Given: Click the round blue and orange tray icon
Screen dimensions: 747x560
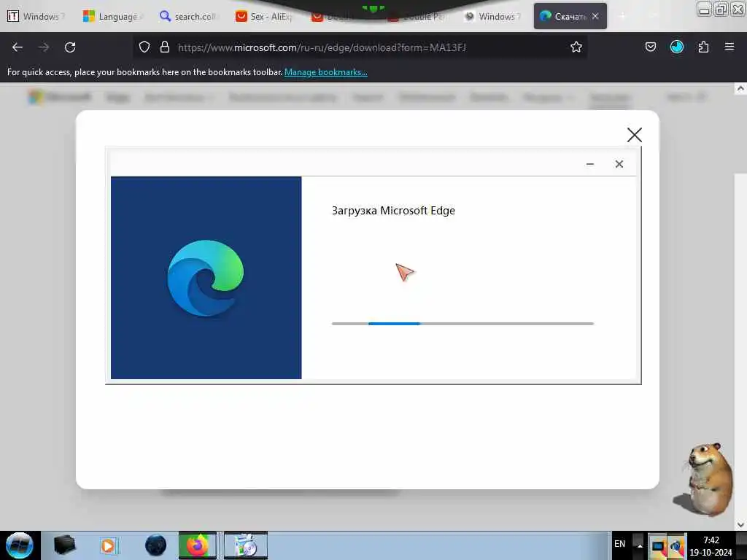Looking at the screenshot, I should coord(676,546).
